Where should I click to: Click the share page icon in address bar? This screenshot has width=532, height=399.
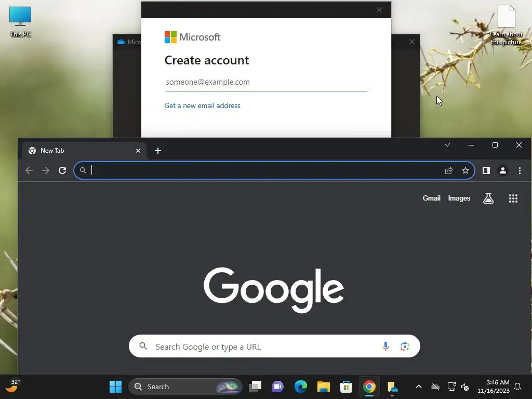(x=449, y=170)
